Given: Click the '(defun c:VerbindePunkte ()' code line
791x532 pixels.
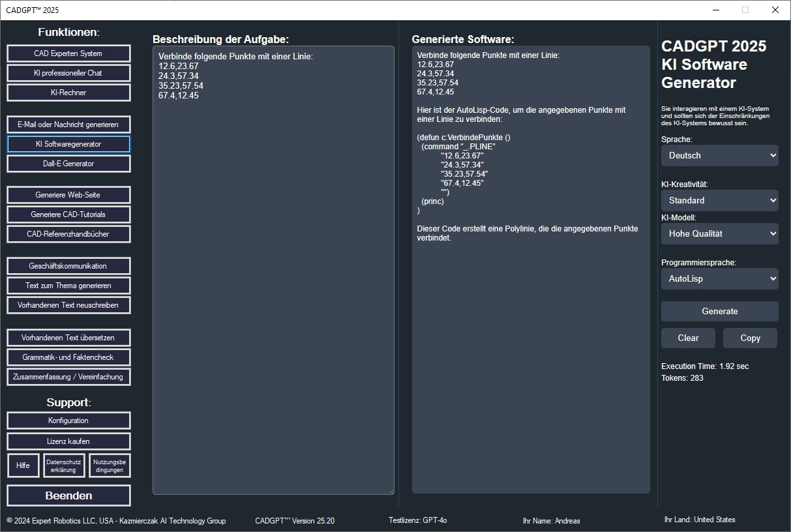Looking at the screenshot, I should tap(464, 138).
